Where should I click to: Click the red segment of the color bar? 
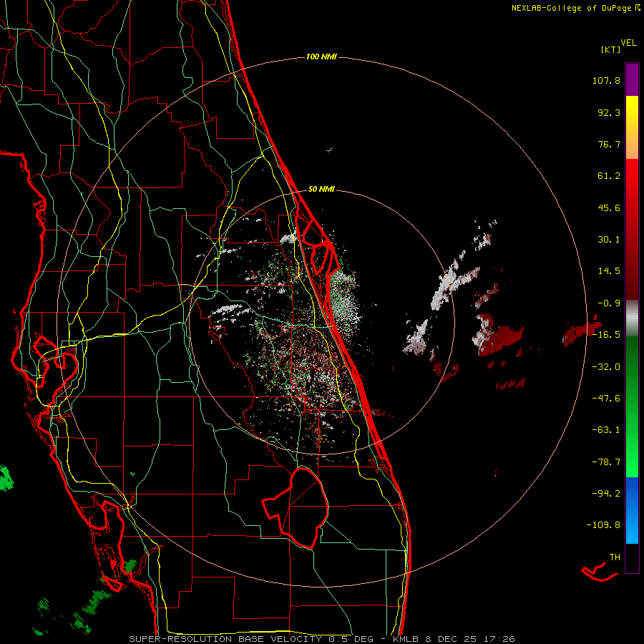[x=632, y=229]
